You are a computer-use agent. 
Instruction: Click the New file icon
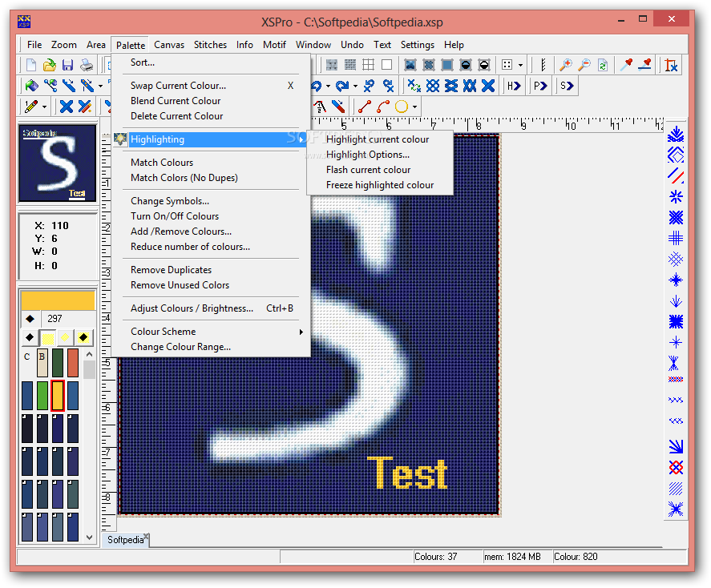(x=30, y=65)
